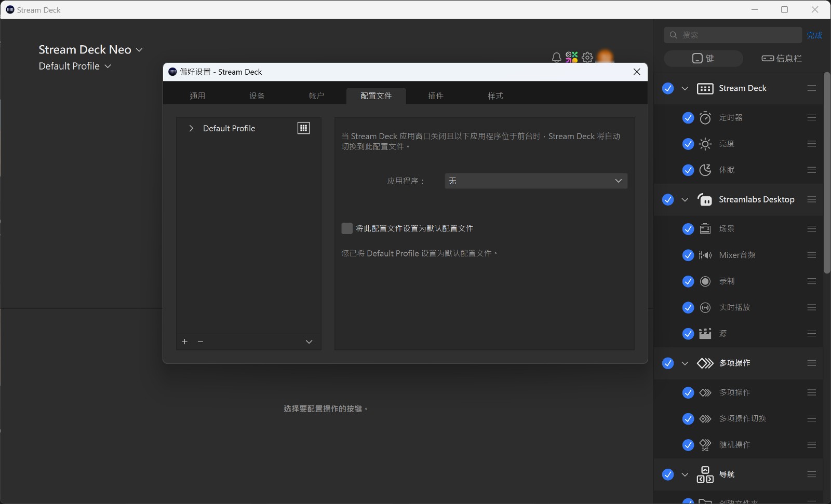
Task: Enable 将此配置文件设置为默认配置文件 checkbox
Action: click(347, 228)
